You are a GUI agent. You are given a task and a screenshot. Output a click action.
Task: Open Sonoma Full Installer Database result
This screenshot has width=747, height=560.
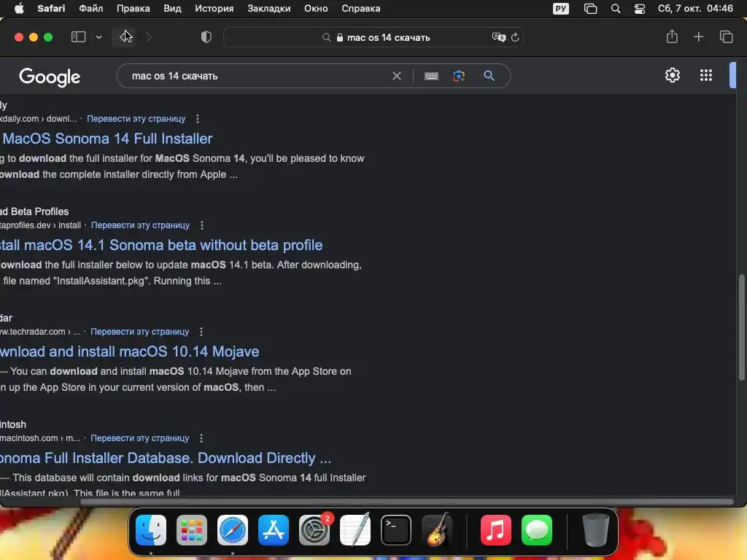(x=166, y=458)
